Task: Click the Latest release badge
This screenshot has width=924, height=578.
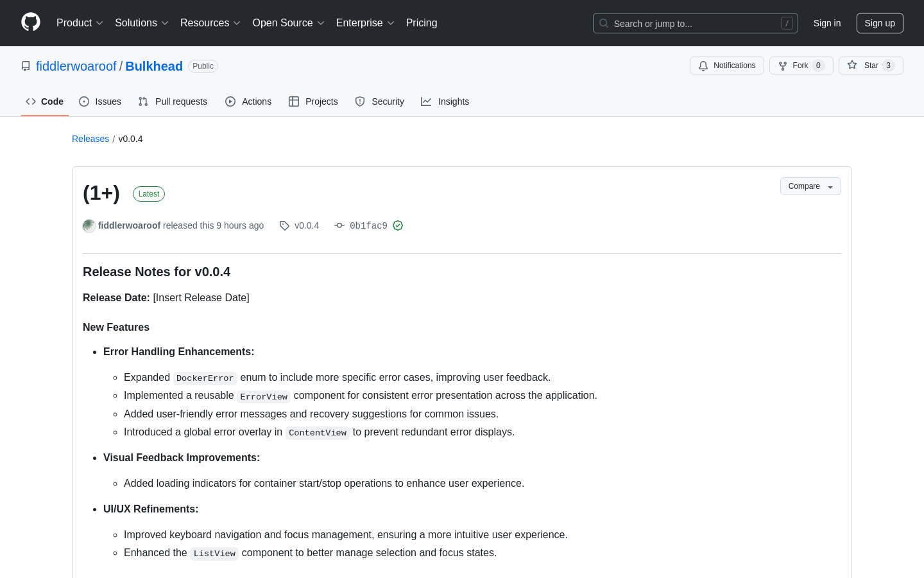Action: coord(149,194)
